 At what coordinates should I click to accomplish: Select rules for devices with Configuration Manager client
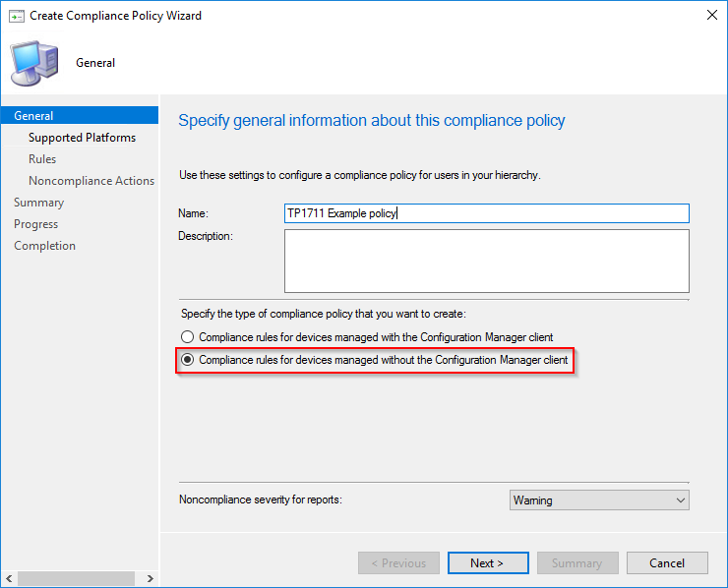point(188,337)
